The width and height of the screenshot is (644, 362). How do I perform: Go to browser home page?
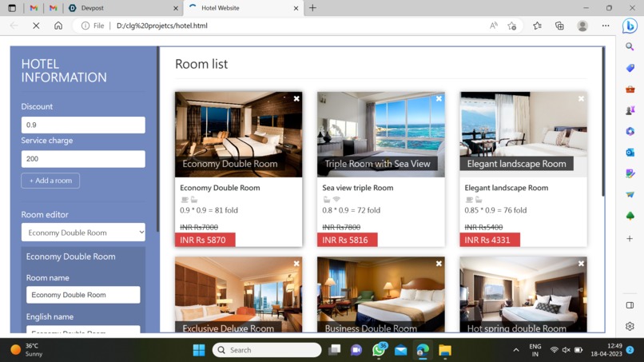coord(58,26)
